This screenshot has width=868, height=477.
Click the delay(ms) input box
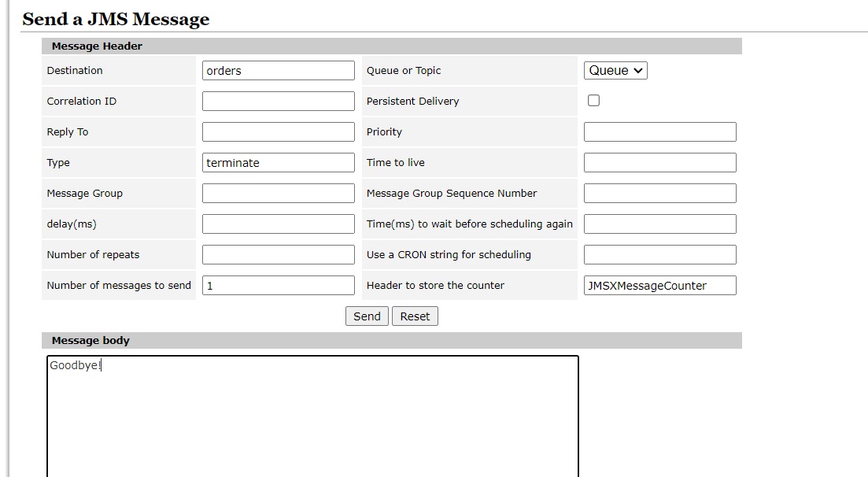point(278,224)
